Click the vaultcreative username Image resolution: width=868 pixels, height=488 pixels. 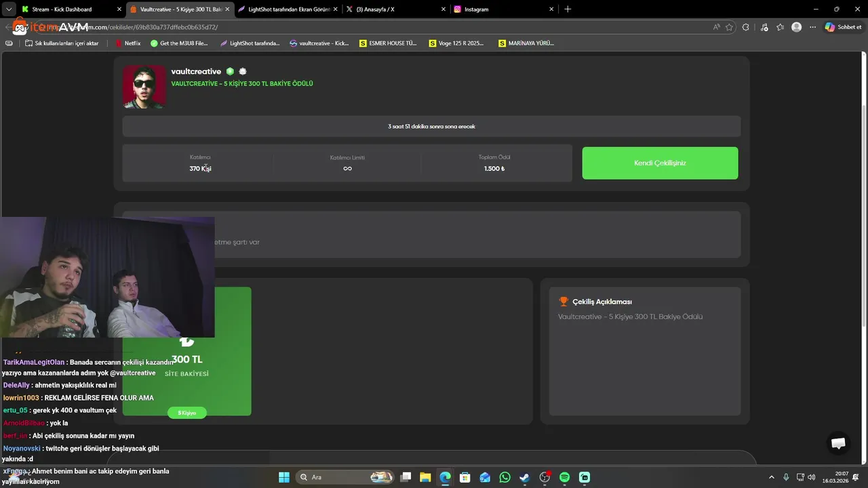click(x=196, y=72)
